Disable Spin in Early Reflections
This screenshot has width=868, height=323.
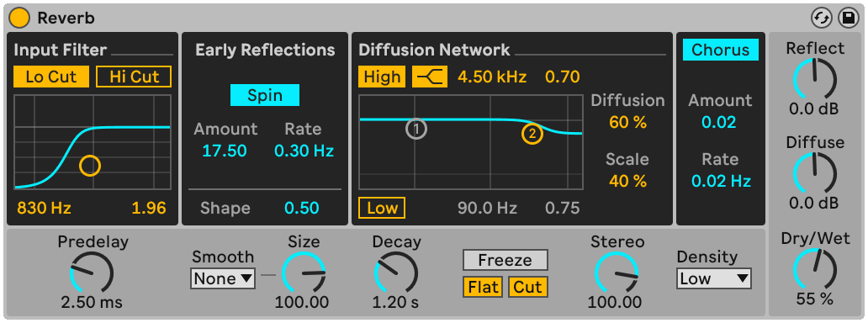point(265,95)
